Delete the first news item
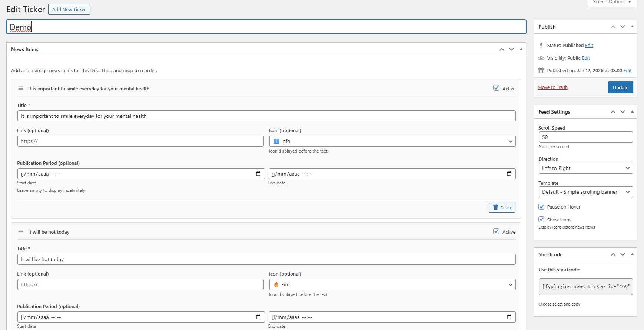This screenshot has height=330, width=644. point(502,208)
